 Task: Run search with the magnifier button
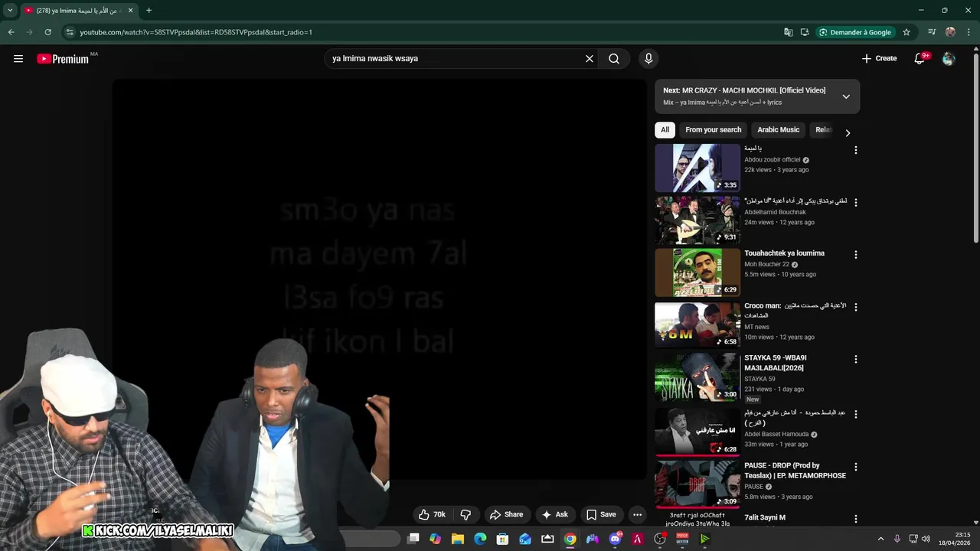(614, 58)
